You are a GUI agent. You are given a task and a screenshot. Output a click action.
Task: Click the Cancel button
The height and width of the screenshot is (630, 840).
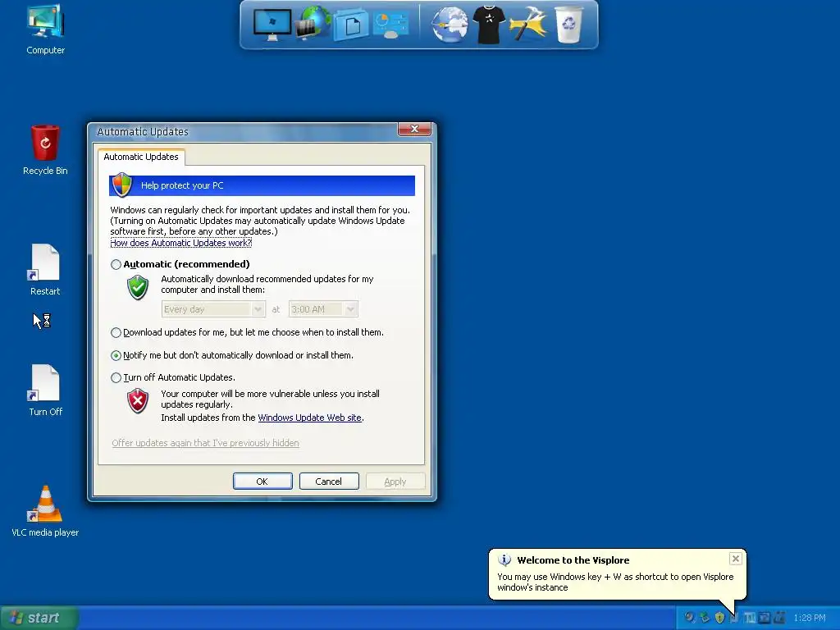329,481
